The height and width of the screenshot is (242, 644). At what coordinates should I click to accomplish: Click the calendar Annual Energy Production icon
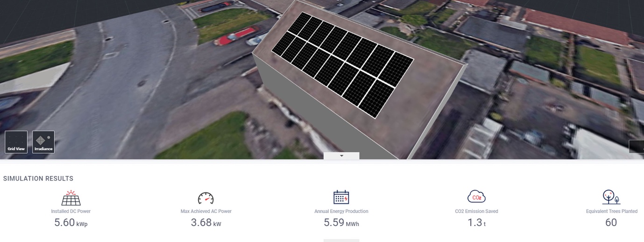coord(341,197)
